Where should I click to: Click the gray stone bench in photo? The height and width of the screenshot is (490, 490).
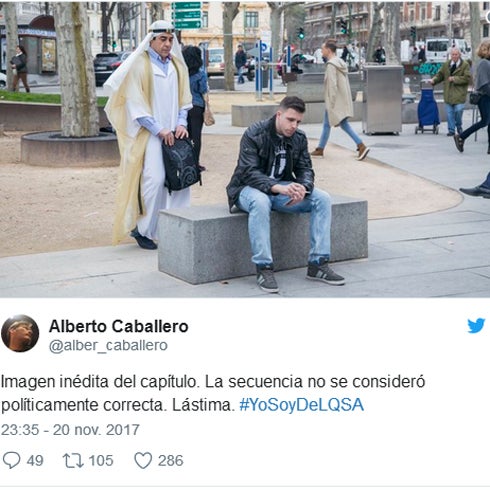tap(263, 240)
